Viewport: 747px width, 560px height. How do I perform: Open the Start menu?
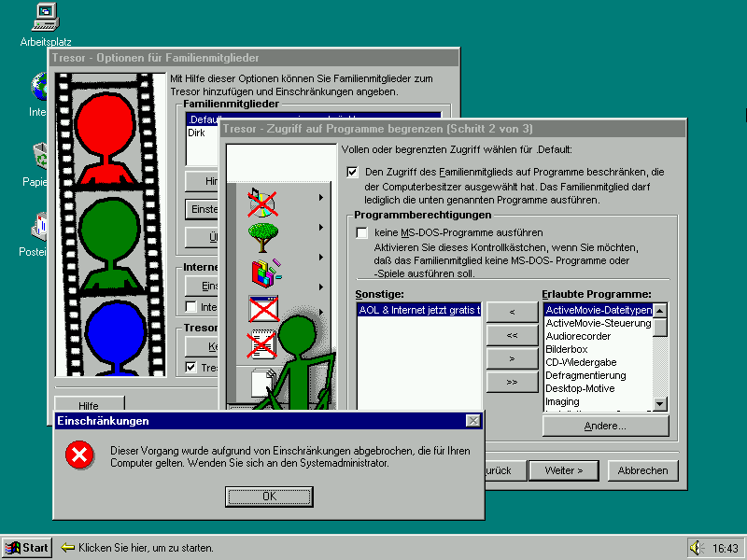27,548
